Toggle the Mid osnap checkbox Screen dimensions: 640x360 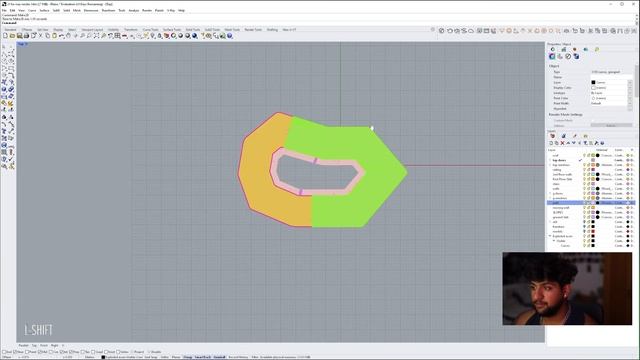[x=40, y=352]
